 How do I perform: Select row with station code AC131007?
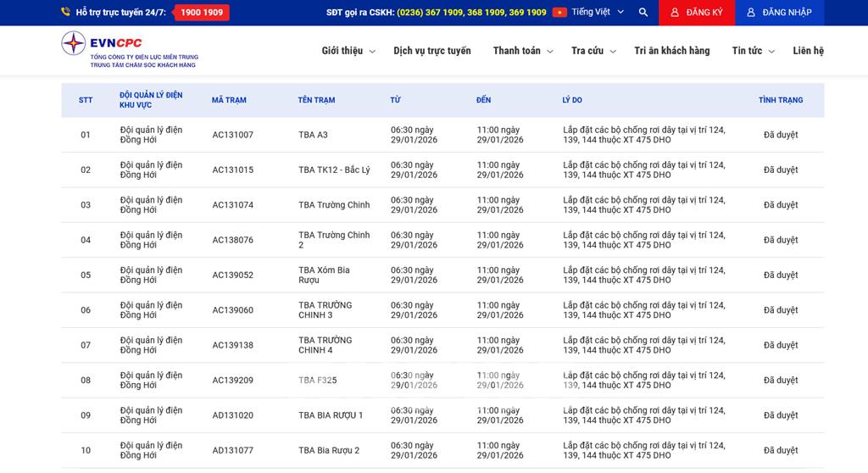pos(232,135)
